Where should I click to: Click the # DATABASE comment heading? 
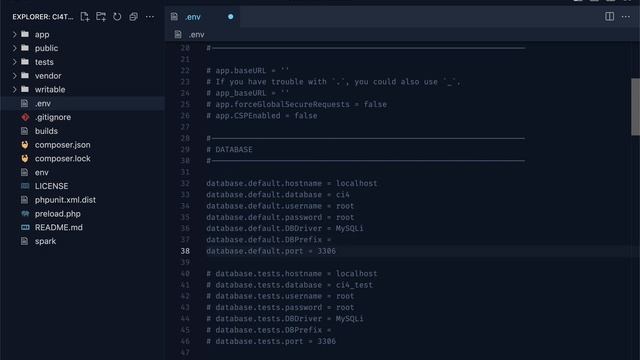coord(229,149)
